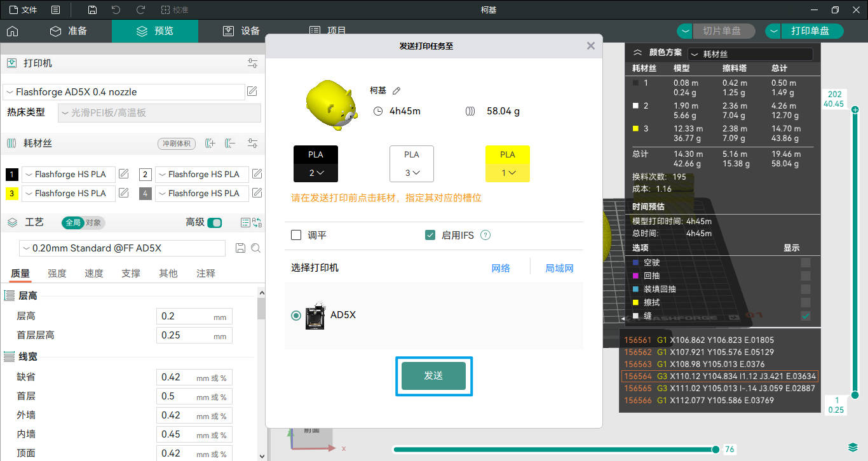Click the compare presets A-B icon
The image size is (868, 461).
click(257, 223)
